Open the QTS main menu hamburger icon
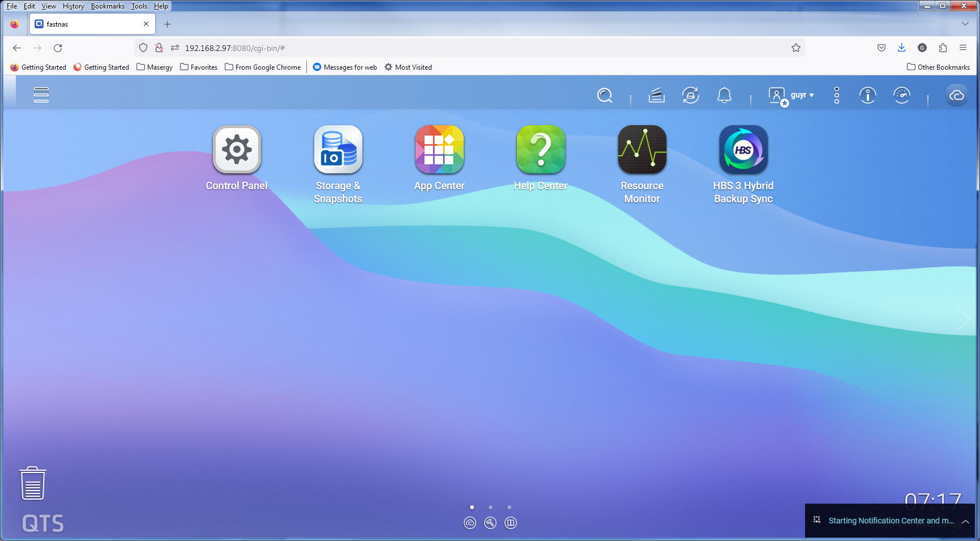 click(41, 95)
